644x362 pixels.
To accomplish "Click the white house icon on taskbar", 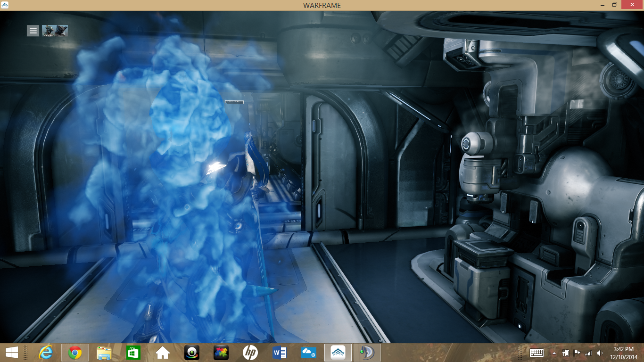I will (x=163, y=353).
